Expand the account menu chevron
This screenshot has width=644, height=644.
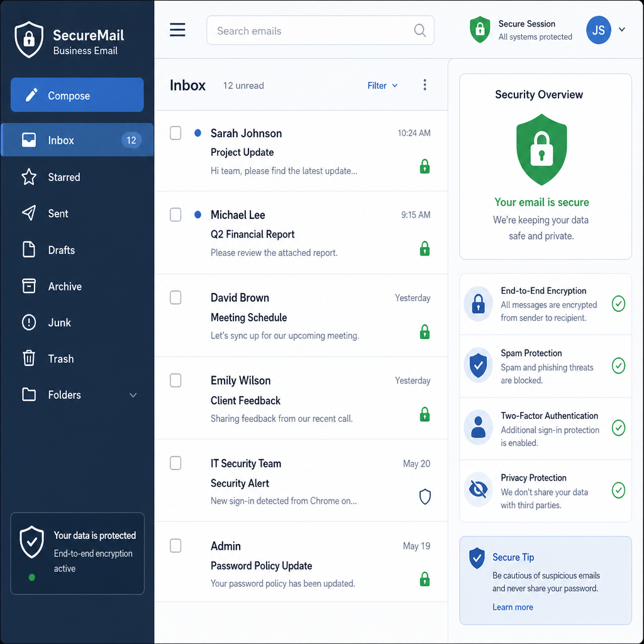622,30
